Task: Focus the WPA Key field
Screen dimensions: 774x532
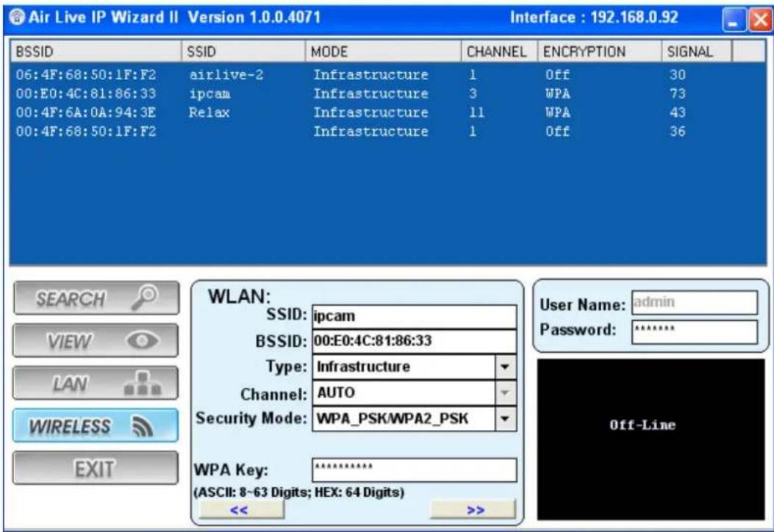Action: [x=414, y=470]
